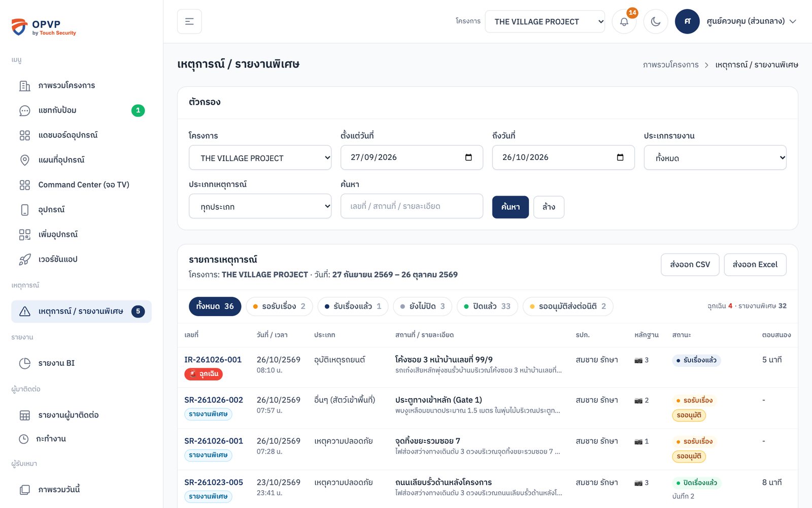Open report SR-261023-005
This screenshot has height=508, width=812.
coord(214,483)
